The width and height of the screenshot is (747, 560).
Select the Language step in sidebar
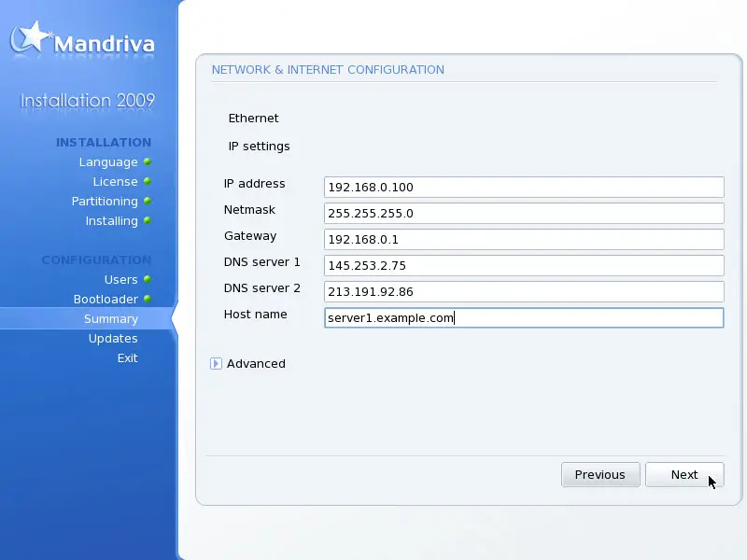coord(108,162)
